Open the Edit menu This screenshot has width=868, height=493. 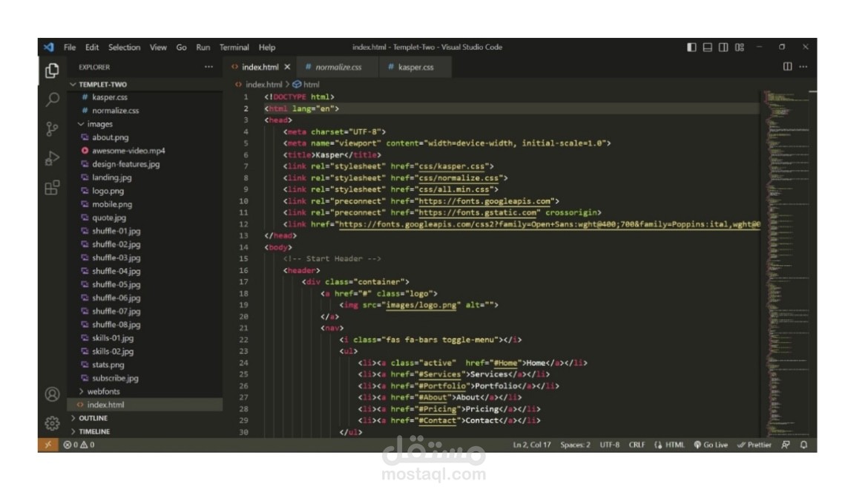92,47
